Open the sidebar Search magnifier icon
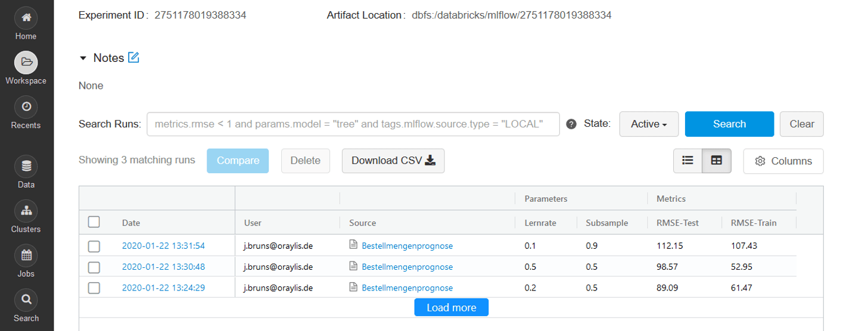The height and width of the screenshot is (331, 868). [26, 300]
